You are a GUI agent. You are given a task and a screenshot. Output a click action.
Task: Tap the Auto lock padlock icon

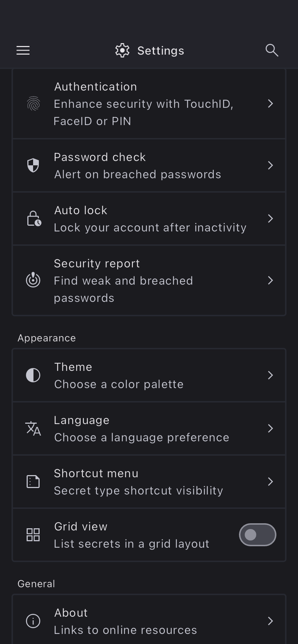click(34, 218)
